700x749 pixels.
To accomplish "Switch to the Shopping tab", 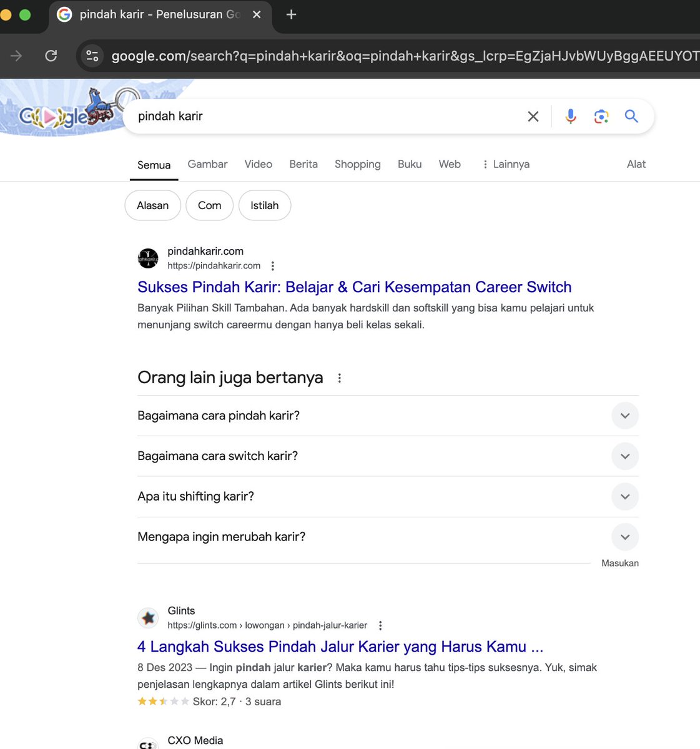I will click(357, 164).
